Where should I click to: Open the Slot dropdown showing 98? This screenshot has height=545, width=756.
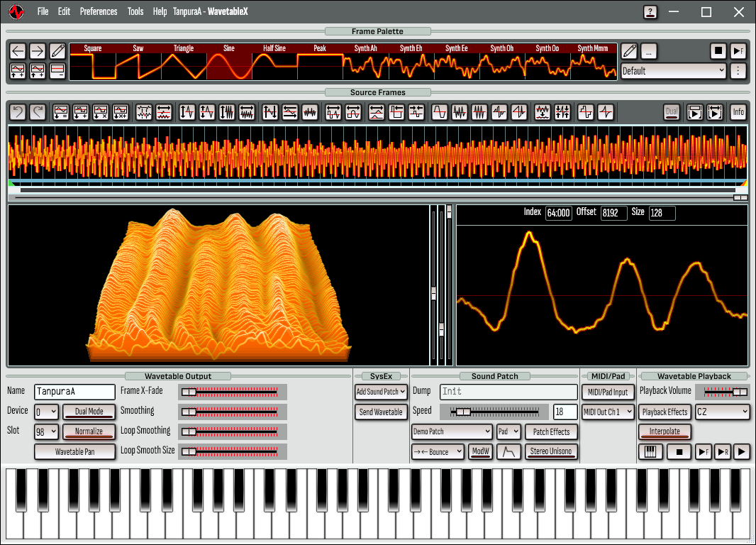46,431
